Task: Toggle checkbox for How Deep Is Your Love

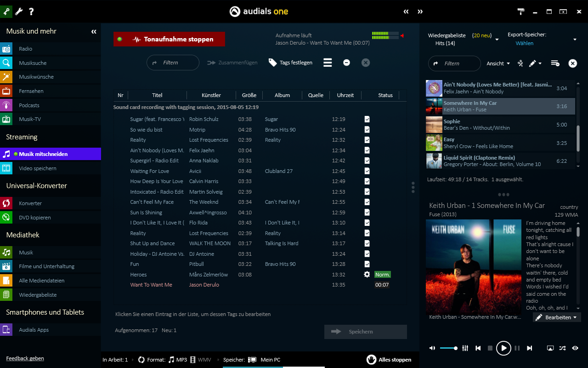Action: [x=367, y=181]
